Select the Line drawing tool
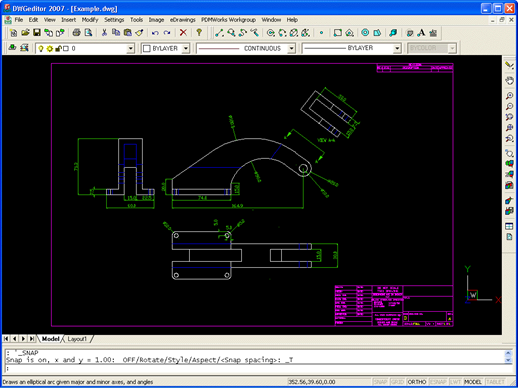Screen dimensions: 518x388 point(219,33)
